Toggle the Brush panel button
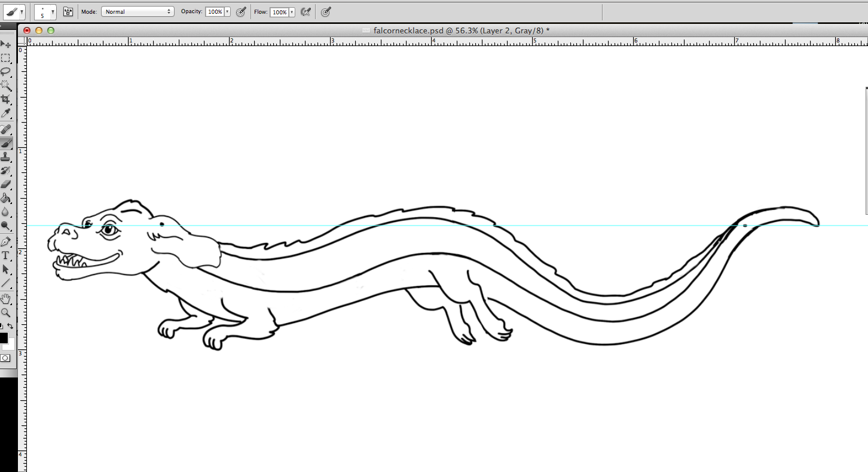The width and height of the screenshot is (868, 472). coord(68,11)
